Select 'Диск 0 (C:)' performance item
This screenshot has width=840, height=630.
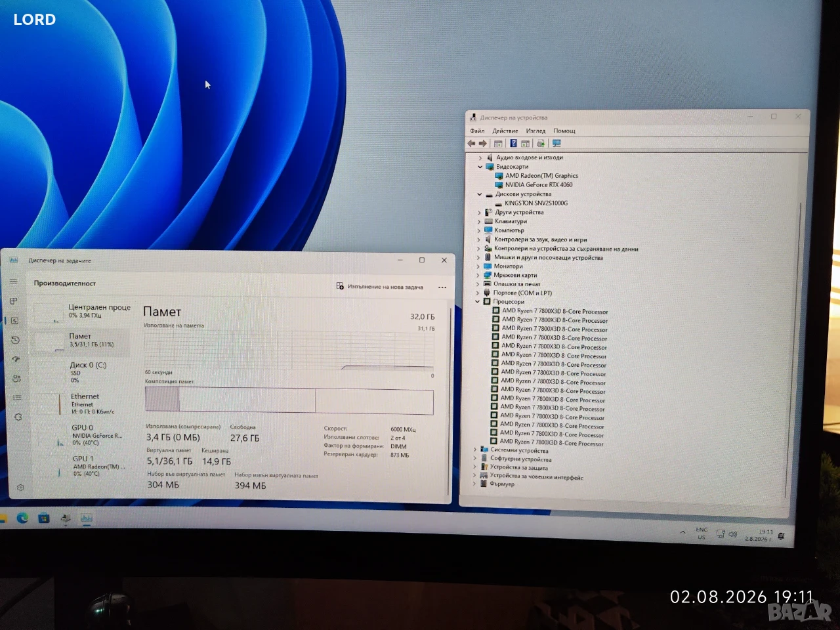point(83,372)
